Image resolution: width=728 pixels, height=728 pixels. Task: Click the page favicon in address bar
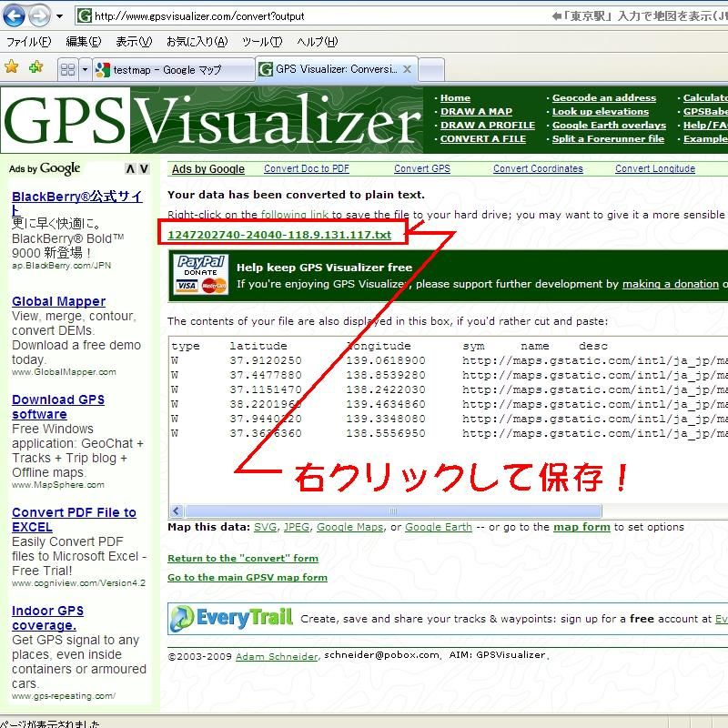pyautogui.click(x=85, y=16)
